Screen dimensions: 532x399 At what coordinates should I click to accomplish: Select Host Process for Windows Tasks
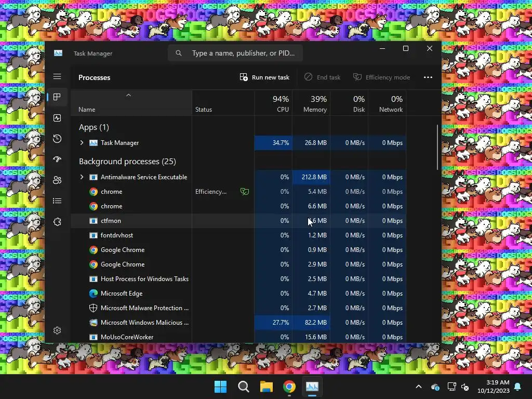tap(238, 279)
